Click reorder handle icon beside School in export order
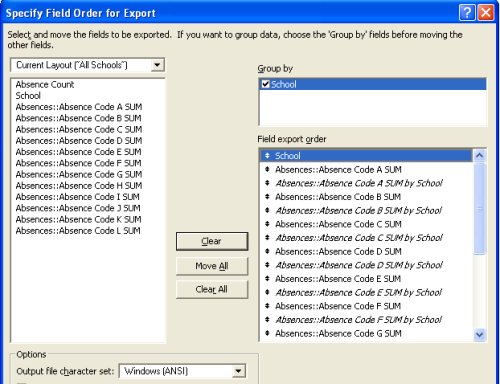 coord(267,156)
